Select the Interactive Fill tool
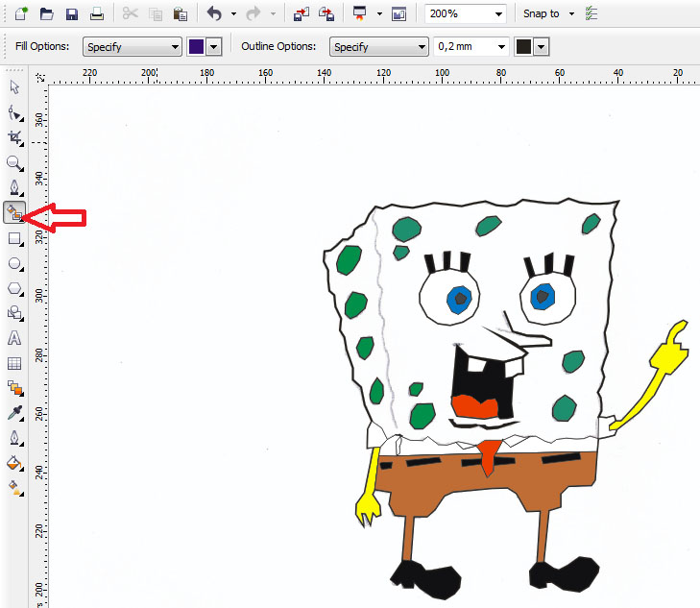700x608 pixels. click(15, 488)
